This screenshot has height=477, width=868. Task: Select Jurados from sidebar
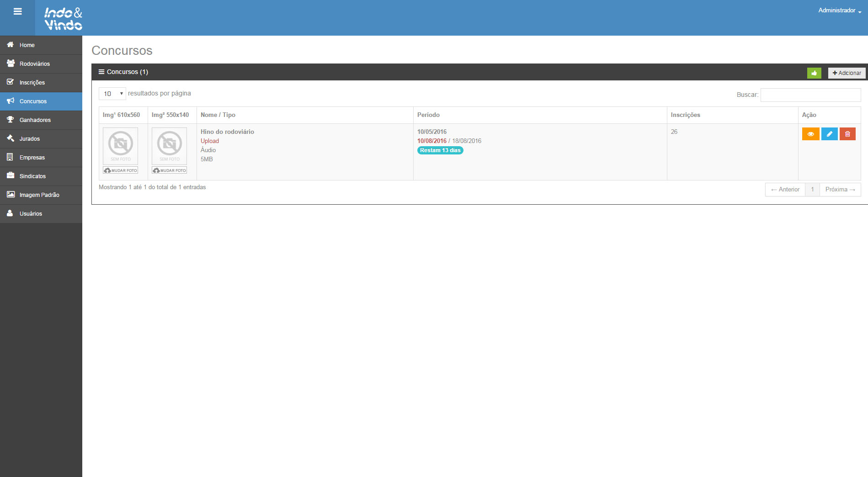[x=30, y=139]
